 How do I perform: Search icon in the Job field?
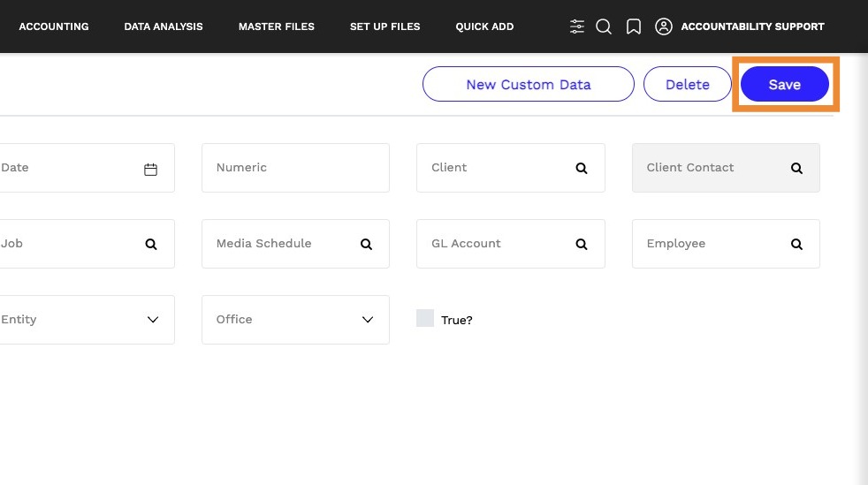[x=151, y=244]
